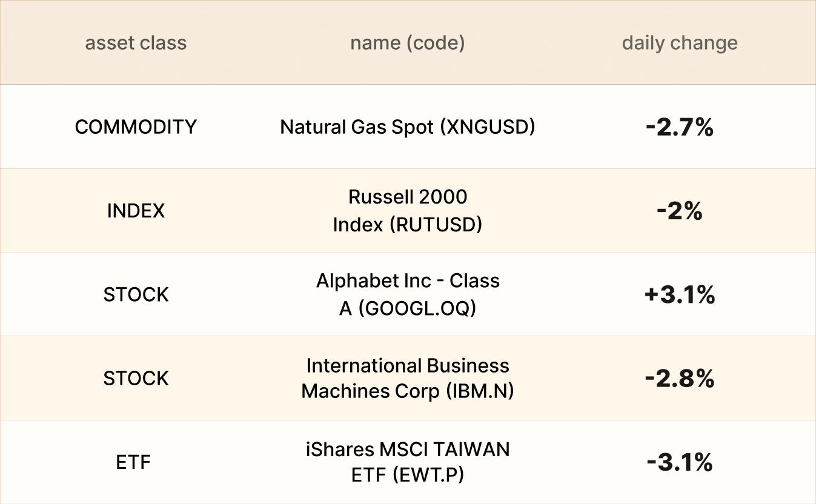
Task: Select the STOCK cell in the IBM row
Action: click(x=136, y=379)
